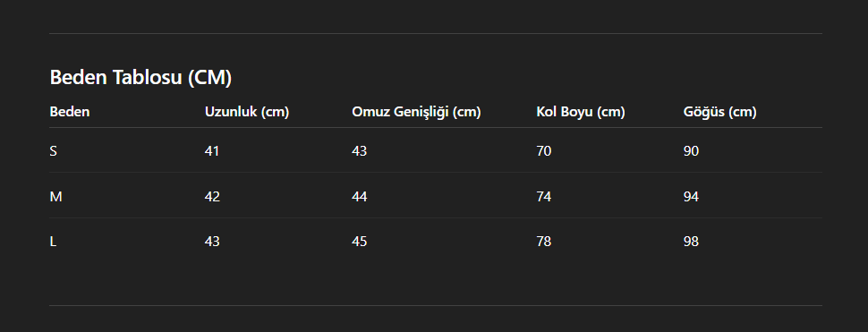Click length value 42 for size M
The width and height of the screenshot is (868, 332).
pos(212,197)
